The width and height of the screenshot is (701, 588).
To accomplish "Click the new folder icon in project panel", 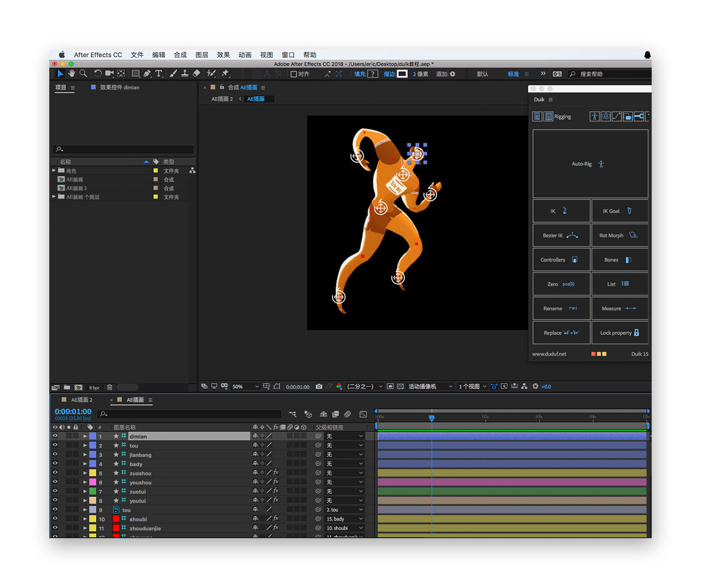I will coord(67,387).
